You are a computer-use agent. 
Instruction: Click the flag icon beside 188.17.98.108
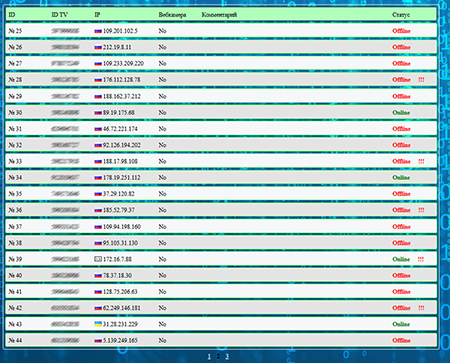pos(98,161)
